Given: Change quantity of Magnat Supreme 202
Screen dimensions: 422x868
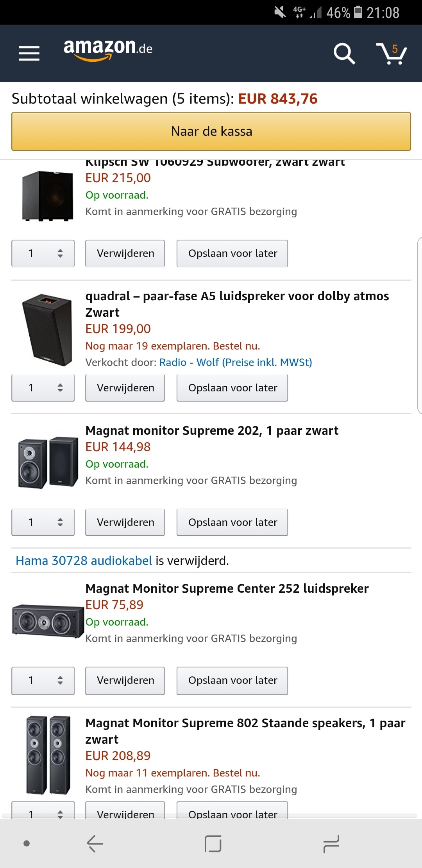Looking at the screenshot, I should click(x=43, y=522).
